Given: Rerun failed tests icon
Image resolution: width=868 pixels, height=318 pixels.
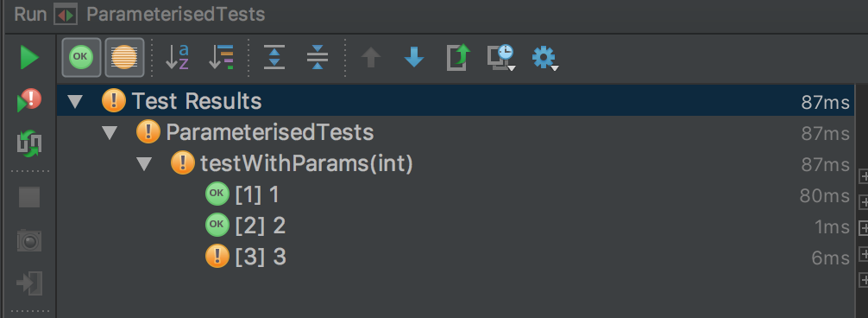Looking at the screenshot, I should 29,101.
